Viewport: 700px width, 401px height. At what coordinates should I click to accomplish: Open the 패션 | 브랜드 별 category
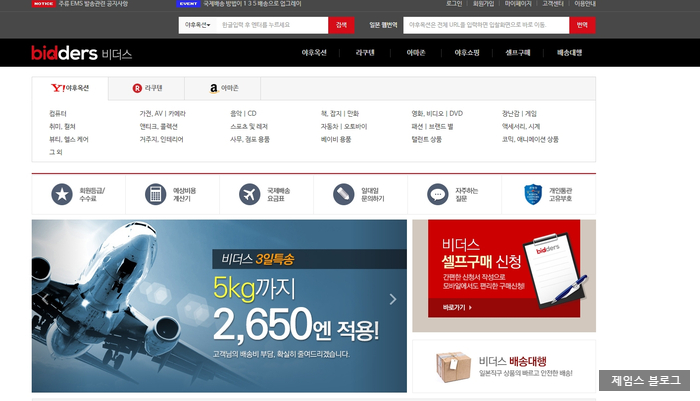pos(432,127)
